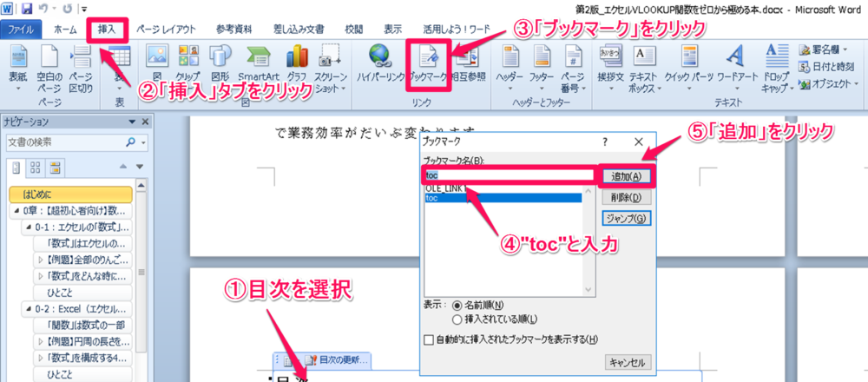This screenshot has width=868, height=382.
Task: Click the キャンセル button
Action: pyautogui.click(x=627, y=362)
